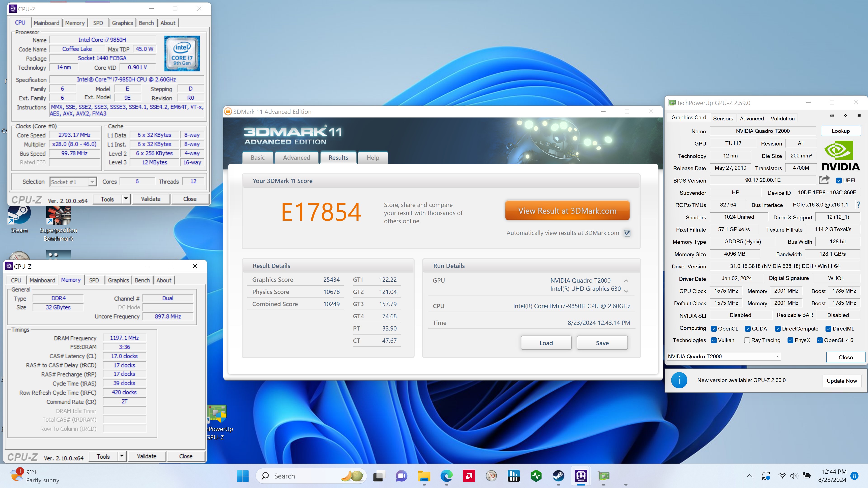Viewport: 868px width, 488px height.
Task: Toggle the CUDA checkbox
Action: 747,329
